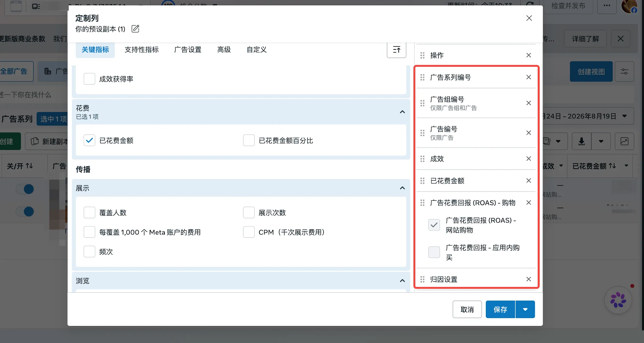
Task: Open the filter settings sliders icon
Action: click(624, 72)
